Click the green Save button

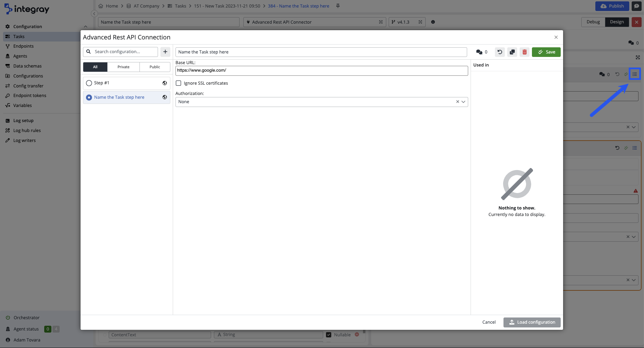click(546, 52)
